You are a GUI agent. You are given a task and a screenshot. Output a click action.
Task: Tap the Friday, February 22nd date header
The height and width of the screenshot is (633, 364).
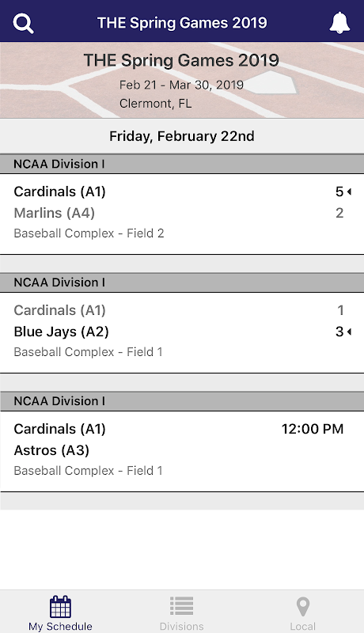(x=182, y=136)
